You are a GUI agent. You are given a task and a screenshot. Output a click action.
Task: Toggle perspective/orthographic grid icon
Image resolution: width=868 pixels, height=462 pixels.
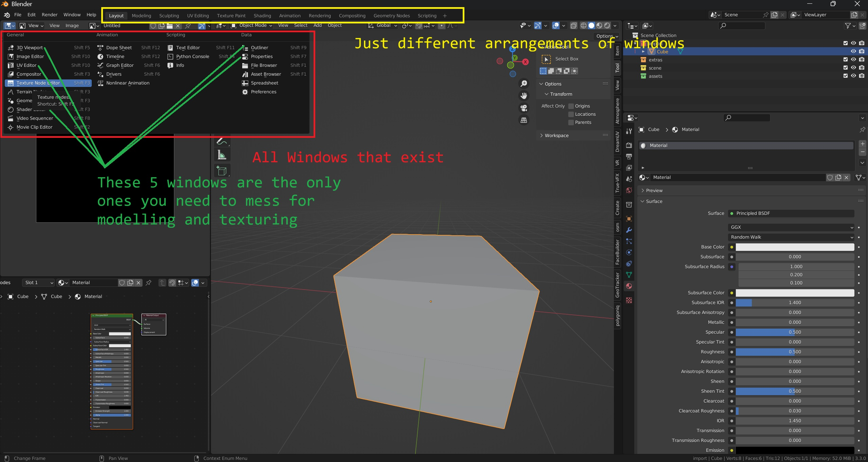click(x=524, y=120)
